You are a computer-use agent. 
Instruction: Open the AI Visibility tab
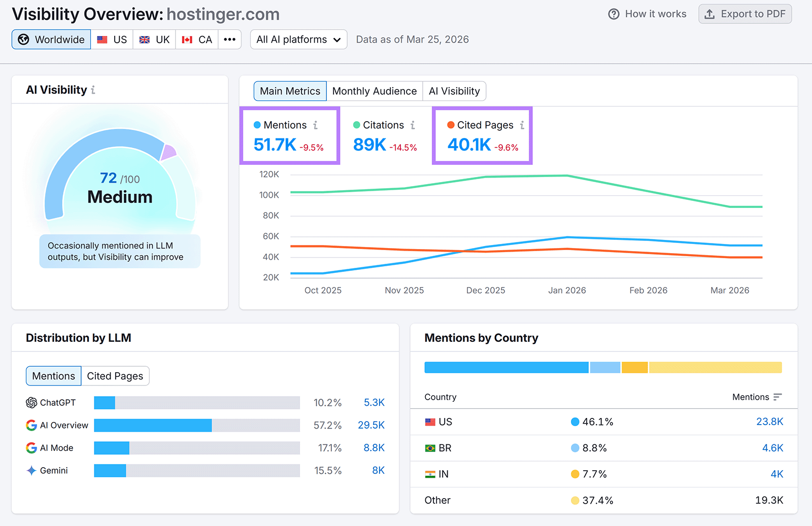tap(454, 91)
